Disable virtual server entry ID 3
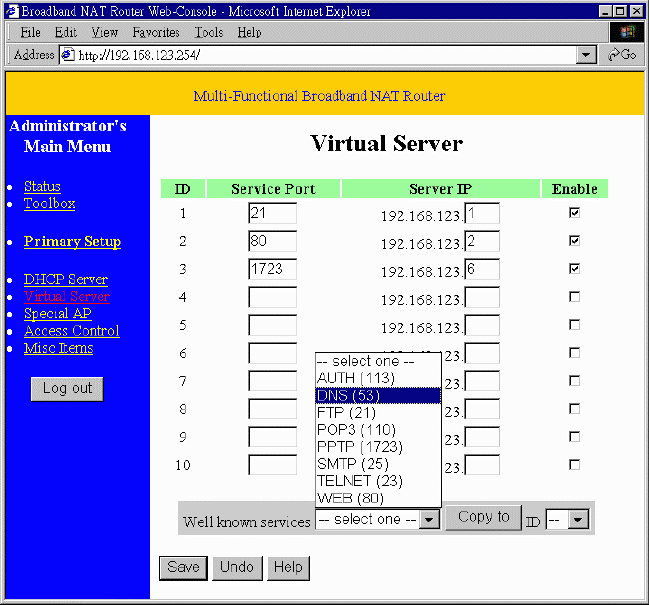 pyautogui.click(x=574, y=269)
